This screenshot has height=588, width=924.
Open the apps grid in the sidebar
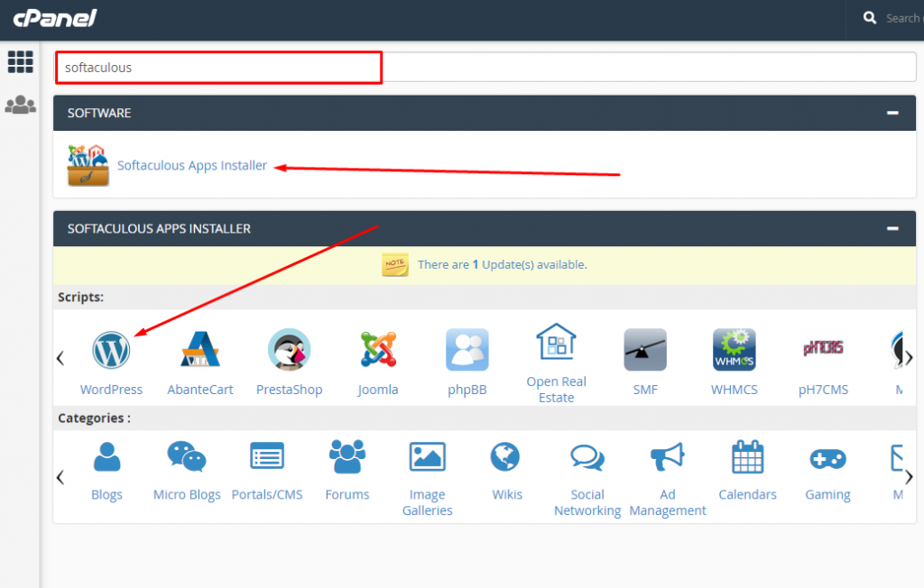point(20,61)
